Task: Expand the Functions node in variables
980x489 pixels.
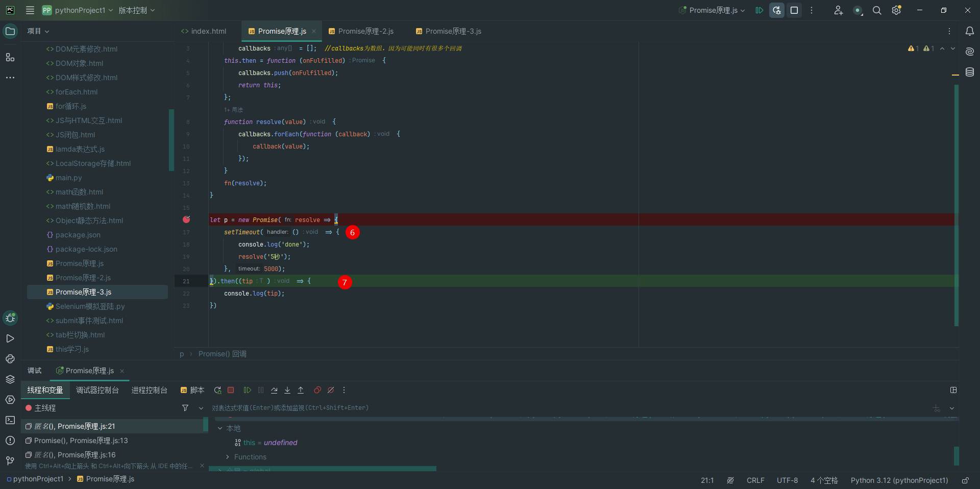Action: coord(228,457)
